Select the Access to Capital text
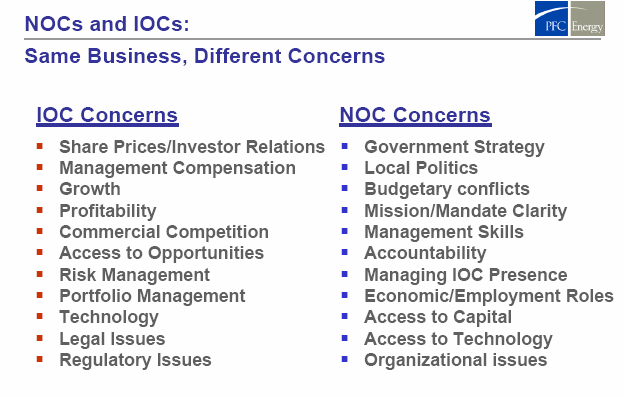 438,317
